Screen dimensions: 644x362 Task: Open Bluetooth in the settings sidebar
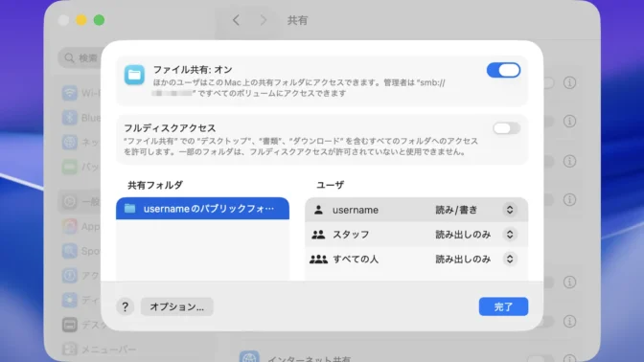click(x=80, y=118)
